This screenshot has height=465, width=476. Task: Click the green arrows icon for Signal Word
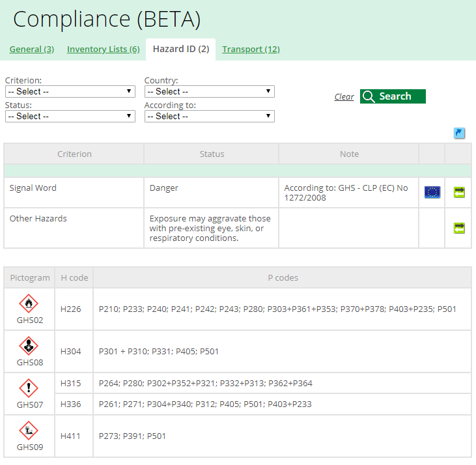coord(459,192)
